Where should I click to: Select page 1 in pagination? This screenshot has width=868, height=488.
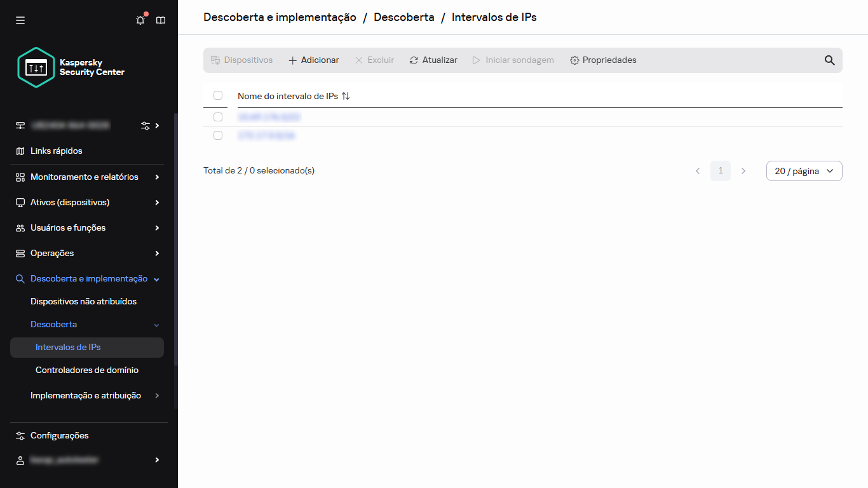point(721,171)
